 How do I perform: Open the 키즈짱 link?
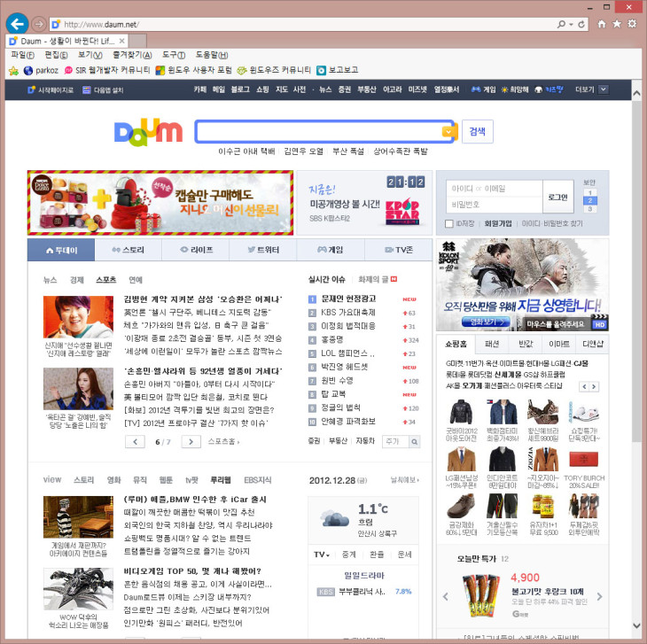(549, 89)
